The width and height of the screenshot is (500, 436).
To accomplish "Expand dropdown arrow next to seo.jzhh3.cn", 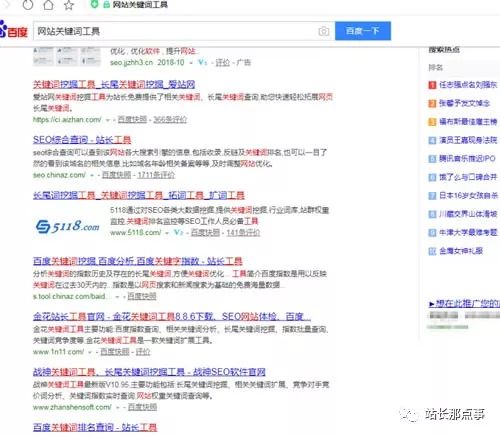I will click(x=191, y=63).
